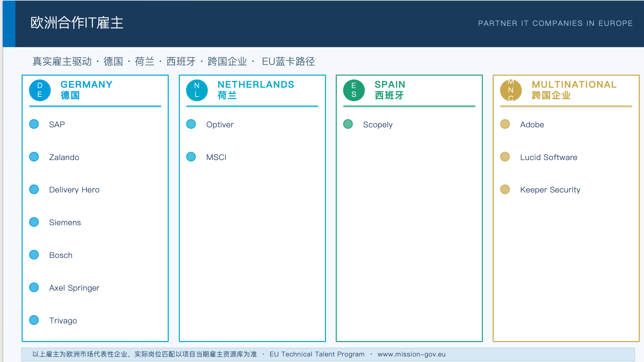Click the gold dot beside Lucid Software
The width and height of the screenshot is (644, 362).
(x=505, y=157)
